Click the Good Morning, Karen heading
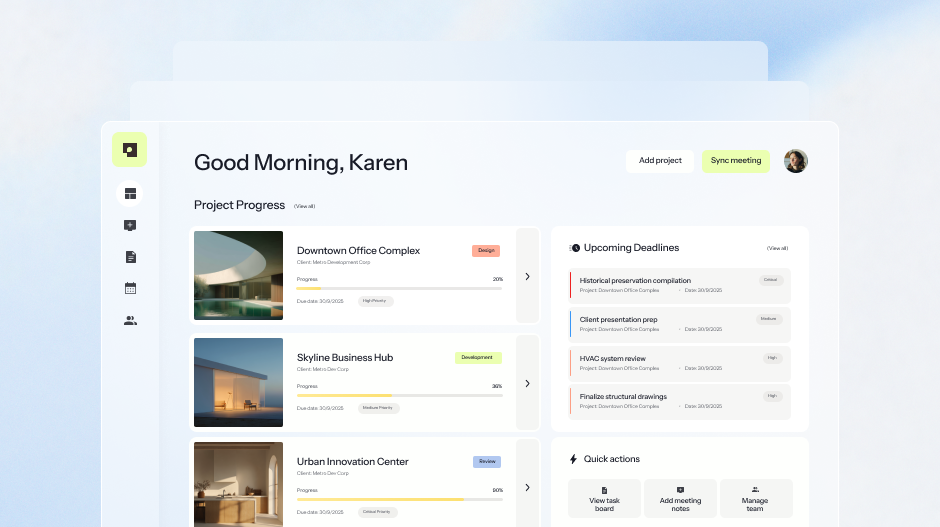 [x=301, y=162]
